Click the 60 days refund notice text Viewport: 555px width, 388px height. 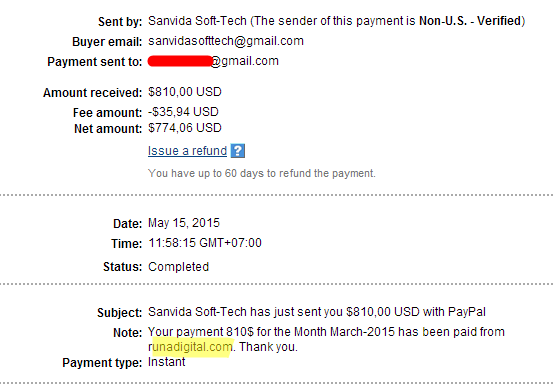click(x=262, y=173)
